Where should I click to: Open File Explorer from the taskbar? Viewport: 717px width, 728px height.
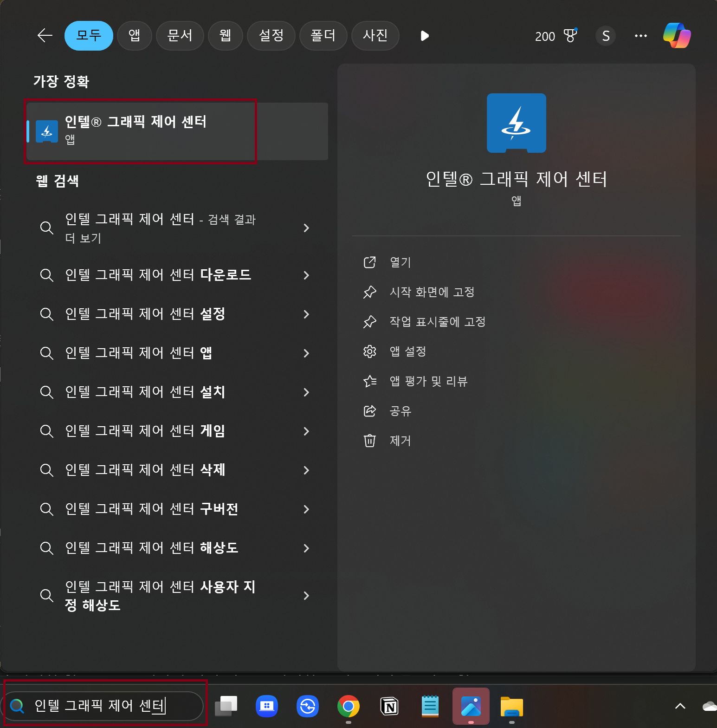tap(512, 706)
